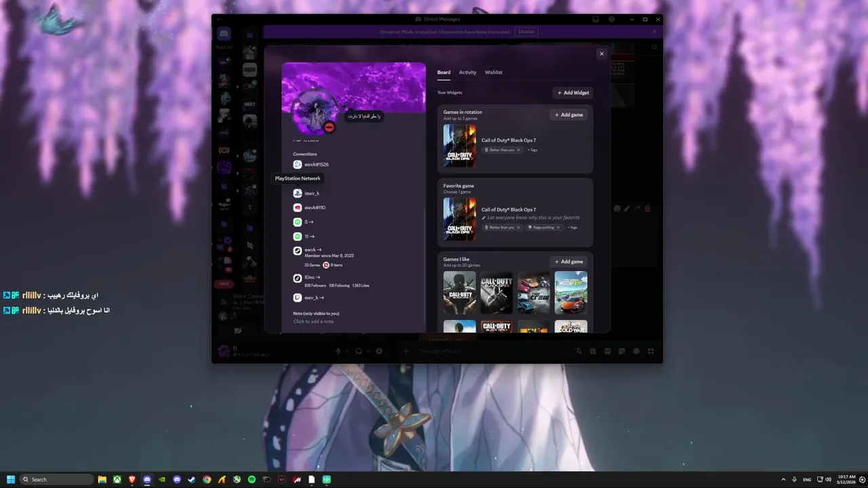Click the PlayStation icon beside iewv_k
This screenshot has height=488, width=868.
pyautogui.click(x=297, y=193)
